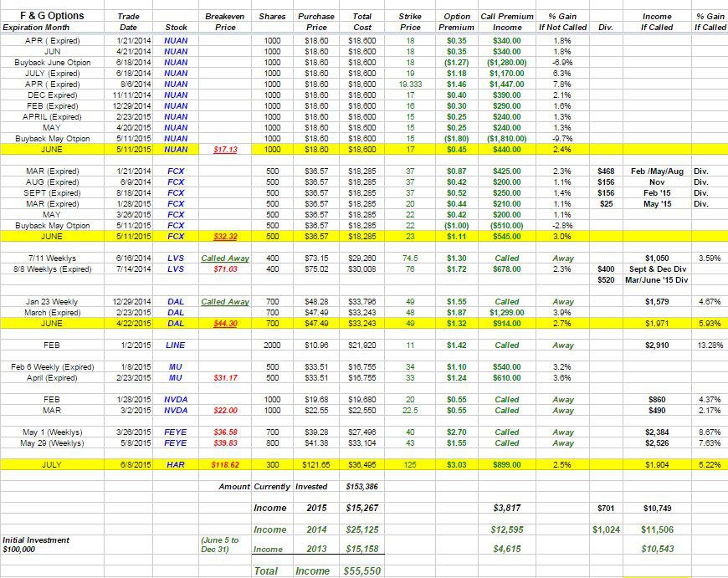The image size is (728, 578).
Task: Click the $468 dividend cell
Action: point(606,171)
